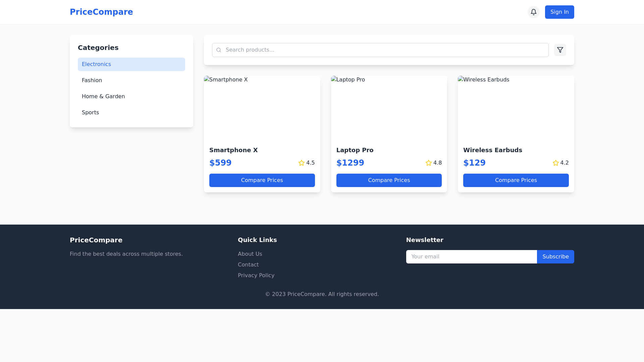Click the search magnifier icon
The height and width of the screenshot is (362, 644).
[x=219, y=50]
